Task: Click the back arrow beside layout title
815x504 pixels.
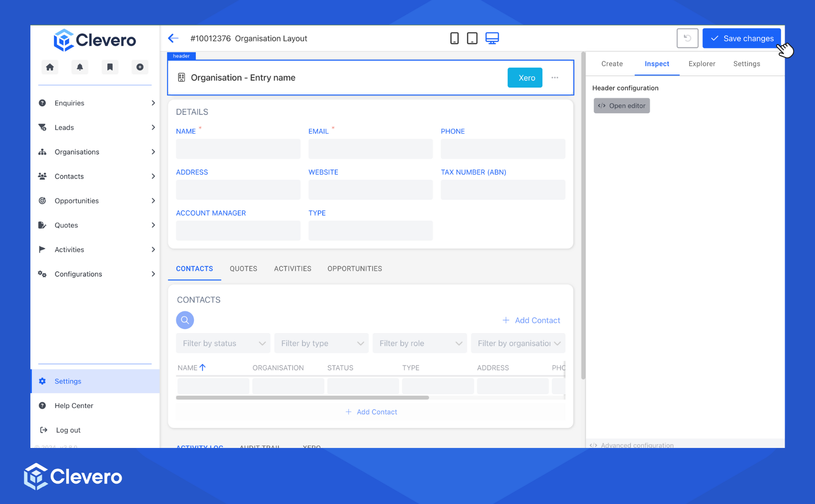Action: [173, 38]
